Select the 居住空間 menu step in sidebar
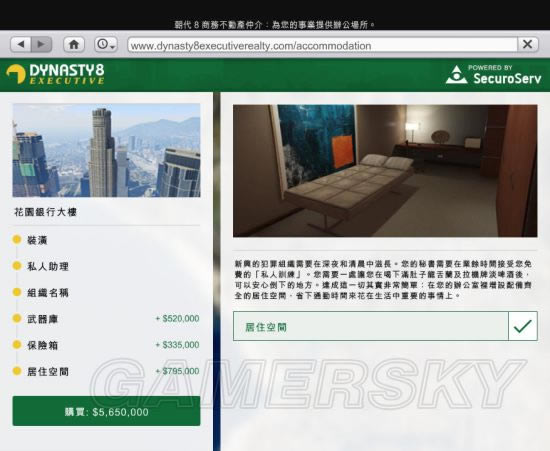550x451 pixels. (x=48, y=372)
